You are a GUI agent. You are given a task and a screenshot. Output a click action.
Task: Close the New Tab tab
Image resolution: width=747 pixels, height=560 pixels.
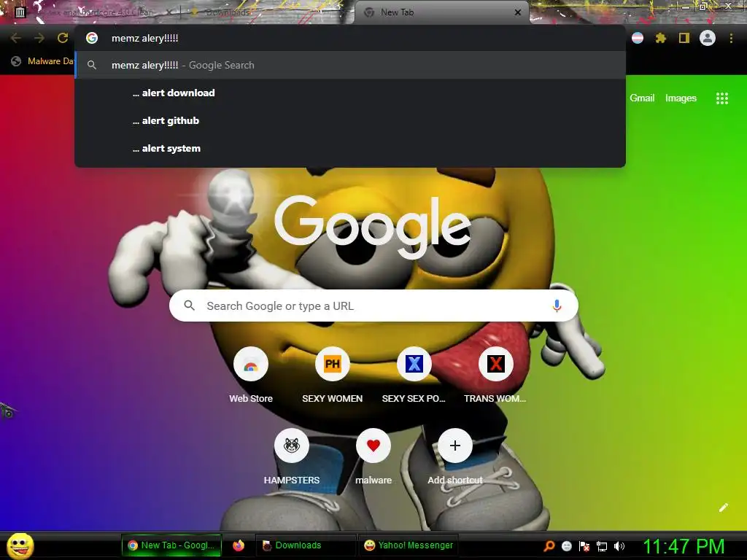(x=518, y=12)
